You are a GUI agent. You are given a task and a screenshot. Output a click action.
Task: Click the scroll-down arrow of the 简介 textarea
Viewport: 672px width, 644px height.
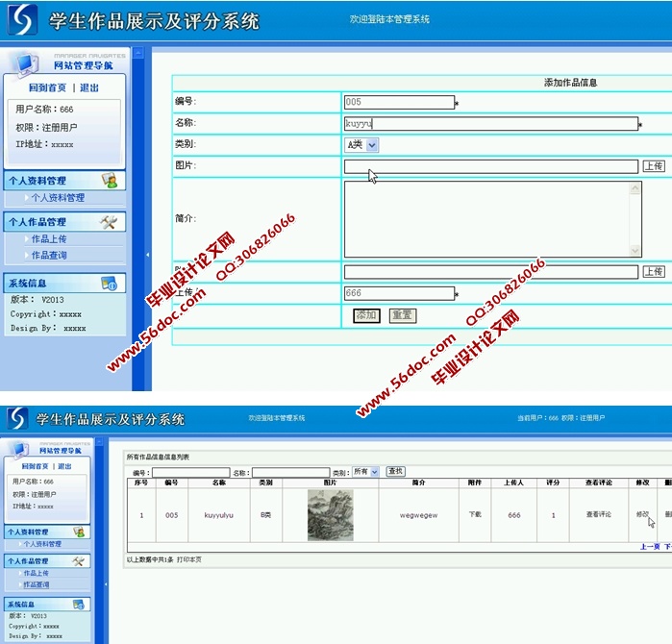tap(635, 251)
